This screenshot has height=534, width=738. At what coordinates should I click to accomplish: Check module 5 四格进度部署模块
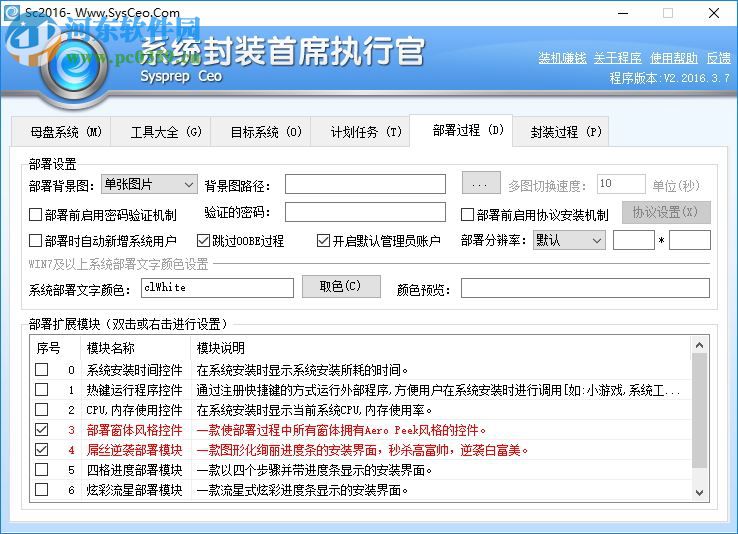(x=41, y=470)
